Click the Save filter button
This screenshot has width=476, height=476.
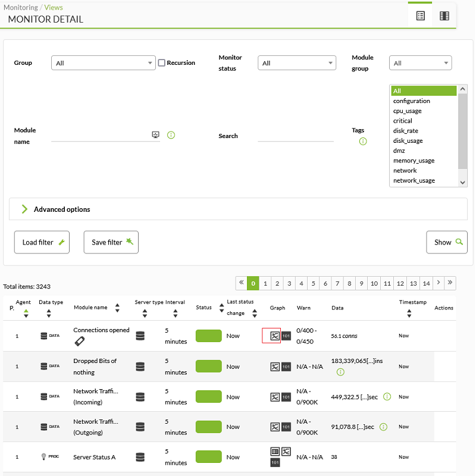(x=111, y=242)
